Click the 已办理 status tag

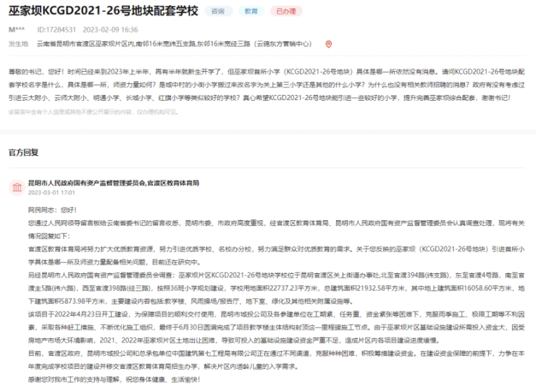tap(285, 12)
